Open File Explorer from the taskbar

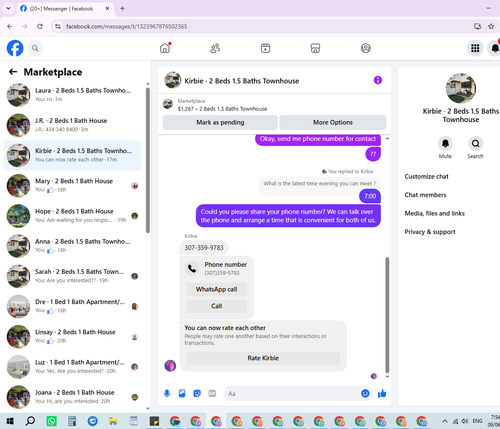pyautogui.click(x=113, y=421)
